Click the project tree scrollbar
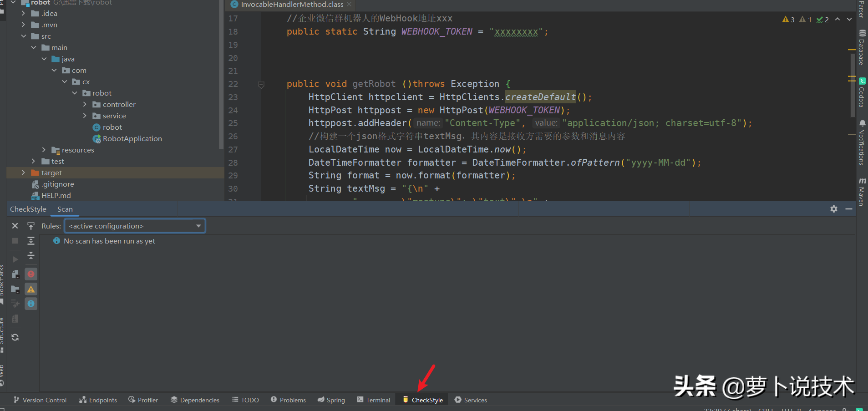The height and width of the screenshot is (411, 868). tap(221, 75)
